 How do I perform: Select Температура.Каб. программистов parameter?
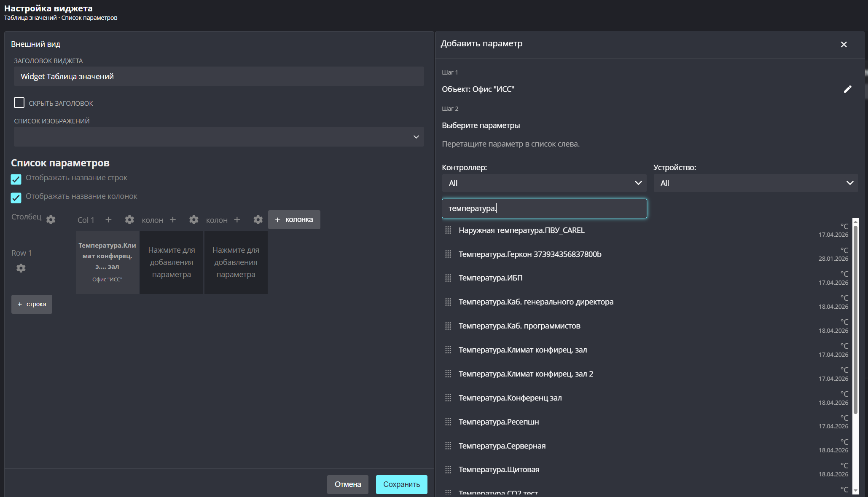point(519,326)
